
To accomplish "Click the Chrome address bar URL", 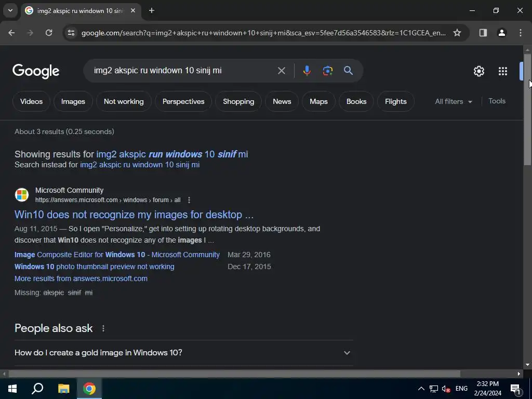I will [x=263, y=33].
